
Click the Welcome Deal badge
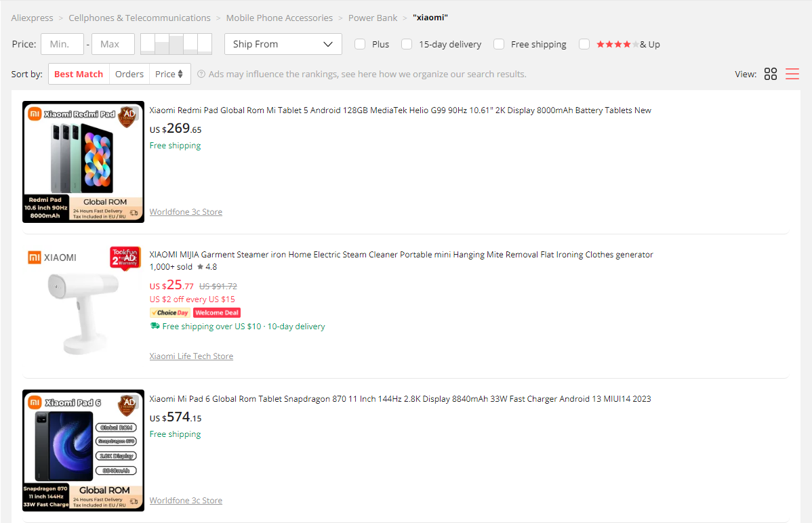[217, 313]
